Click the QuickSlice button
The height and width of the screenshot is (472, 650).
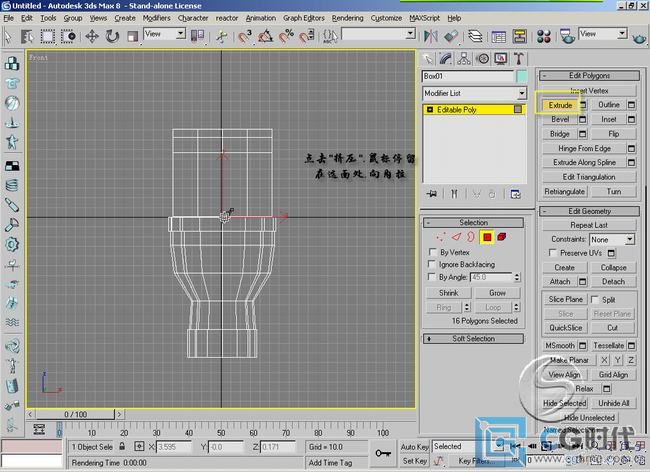pos(565,328)
